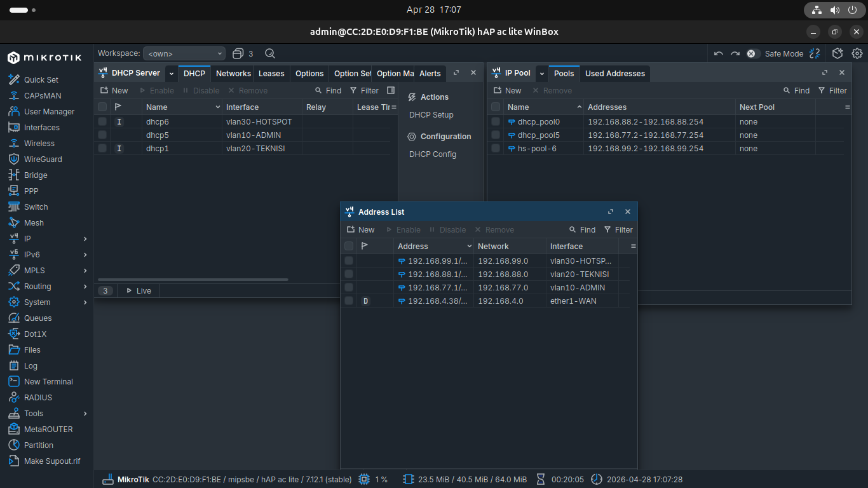The width and height of the screenshot is (868, 488).
Task: Check the dhcp6 row checkbox
Action: [102, 121]
